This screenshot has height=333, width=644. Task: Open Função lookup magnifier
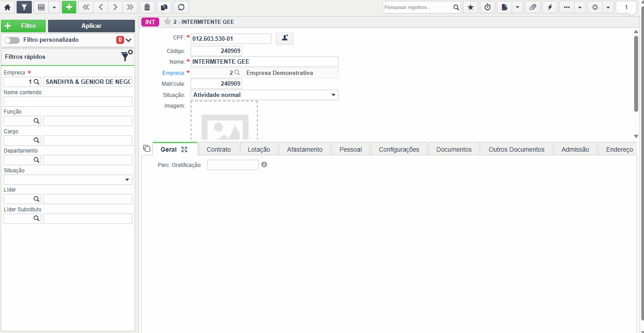pyautogui.click(x=36, y=121)
